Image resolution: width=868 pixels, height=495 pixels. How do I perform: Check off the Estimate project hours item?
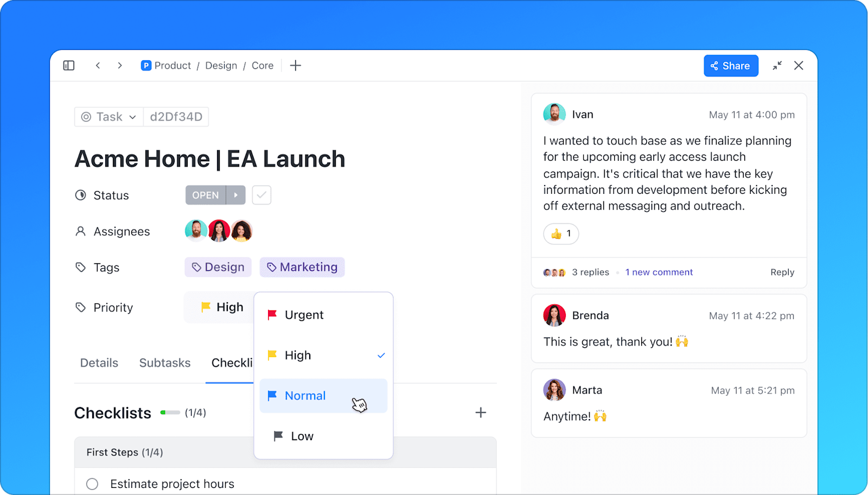92,484
